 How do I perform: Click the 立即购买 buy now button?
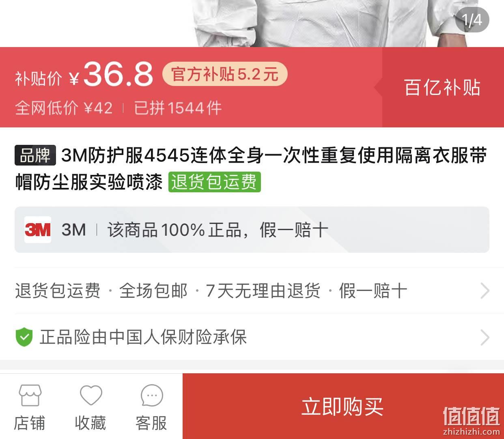[x=343, y=406]
